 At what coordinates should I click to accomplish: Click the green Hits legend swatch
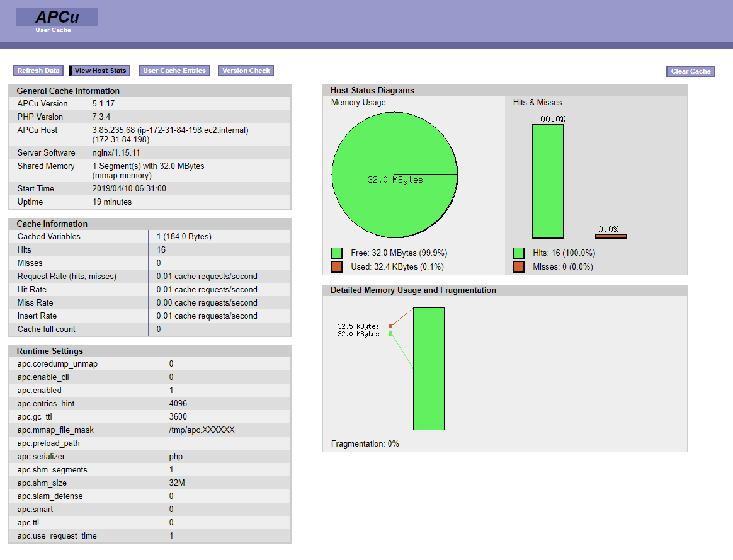519,253
